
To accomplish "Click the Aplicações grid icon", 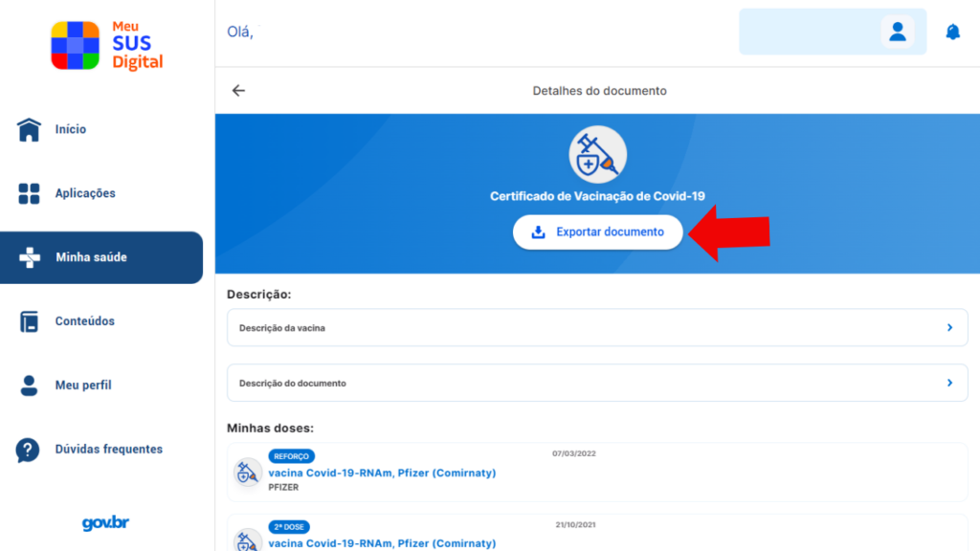I will [29, 193].
